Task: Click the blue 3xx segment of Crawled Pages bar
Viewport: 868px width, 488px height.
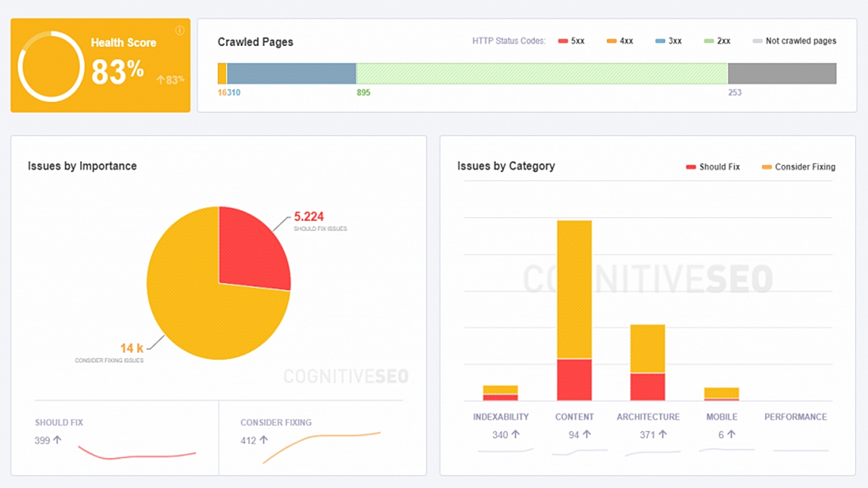Action: coord(292,73)
